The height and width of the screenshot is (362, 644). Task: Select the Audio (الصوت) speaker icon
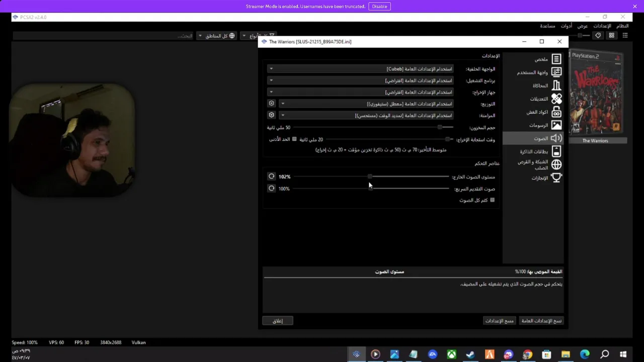point(556,138)
